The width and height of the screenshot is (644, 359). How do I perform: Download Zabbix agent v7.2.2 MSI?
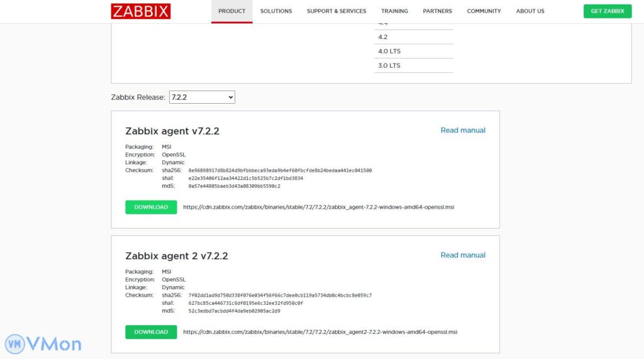(151, 207)
